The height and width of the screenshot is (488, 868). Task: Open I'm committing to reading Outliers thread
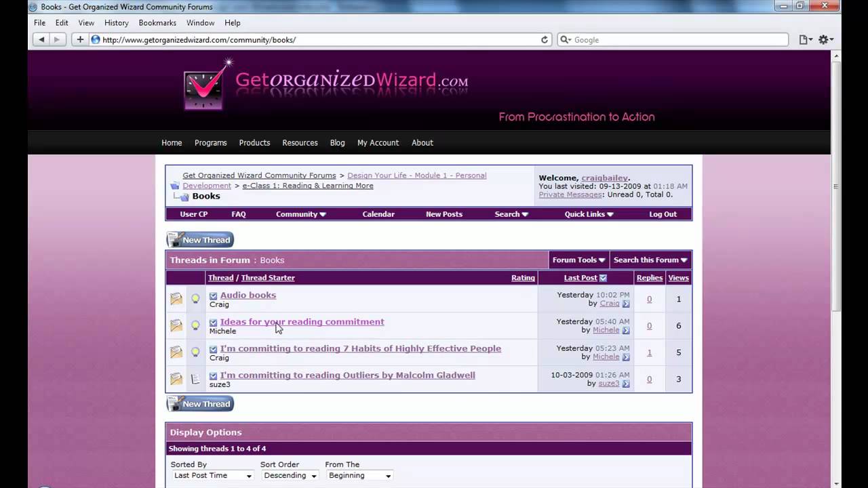click(x=348, y=375)
